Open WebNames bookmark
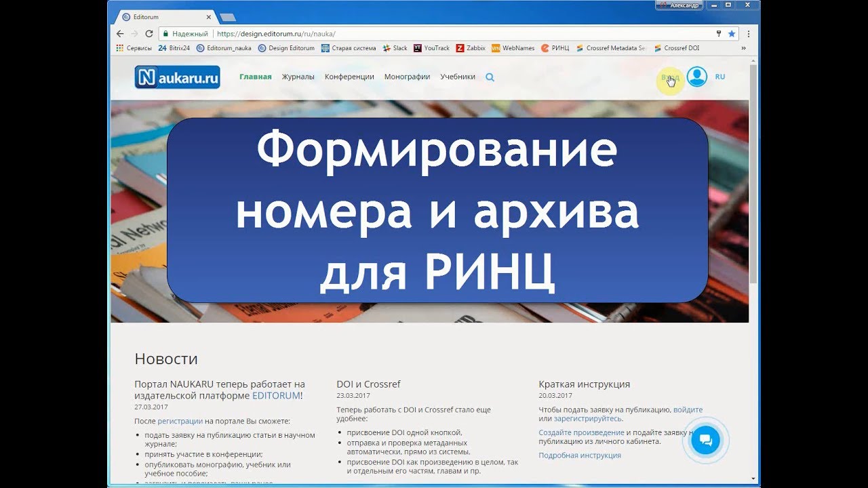868x488 pixels. 513,48
